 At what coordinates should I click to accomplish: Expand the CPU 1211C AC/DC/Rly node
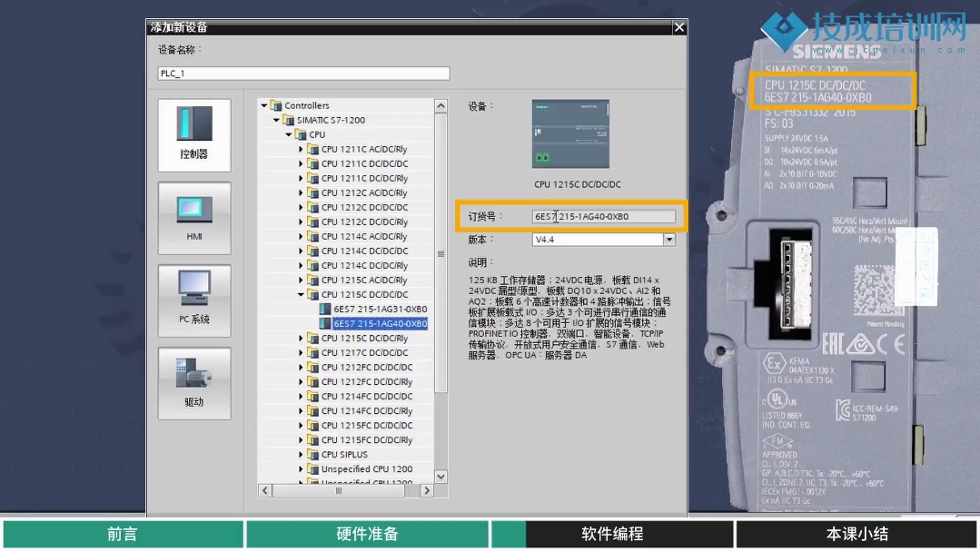301,149
